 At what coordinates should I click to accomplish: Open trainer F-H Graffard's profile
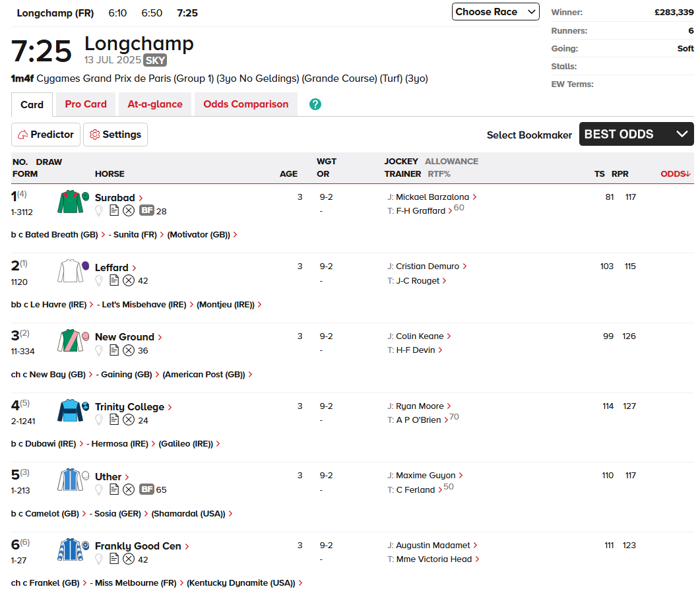tap(425, 210)
